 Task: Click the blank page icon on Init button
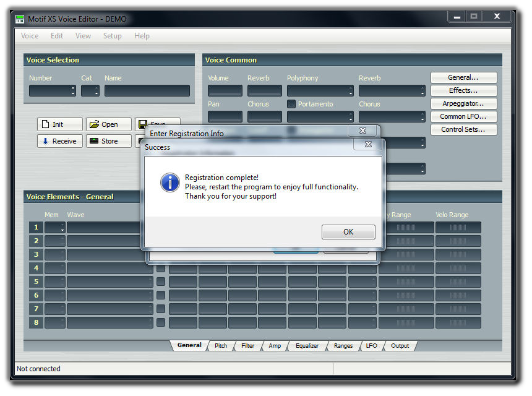(x=45, y=124)
